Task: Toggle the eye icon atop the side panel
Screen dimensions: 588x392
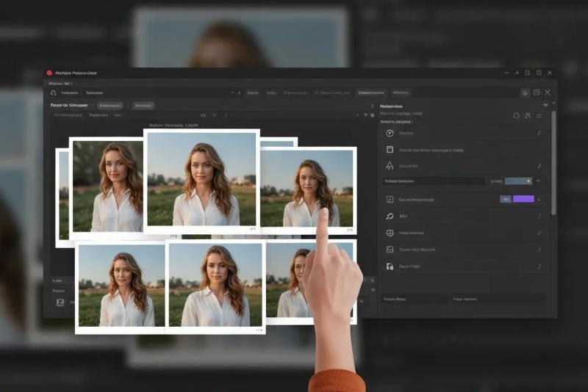Action: (x=545, y=105)
